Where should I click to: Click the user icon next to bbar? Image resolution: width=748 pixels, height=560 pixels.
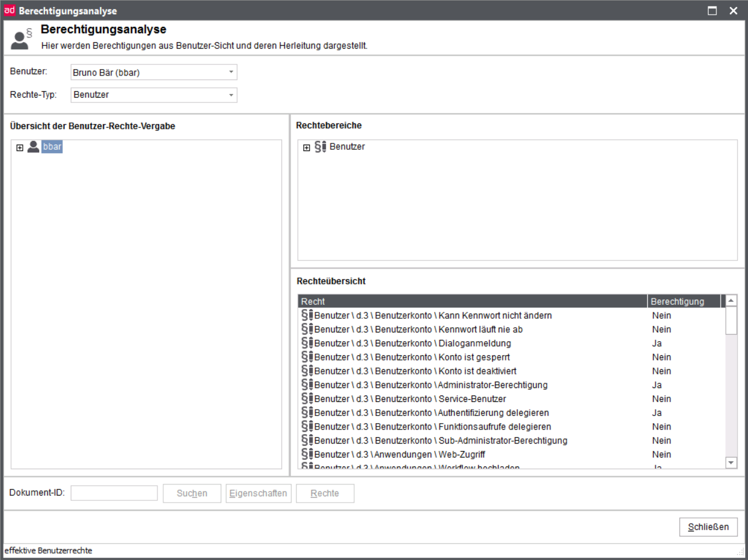click(33, 146)
